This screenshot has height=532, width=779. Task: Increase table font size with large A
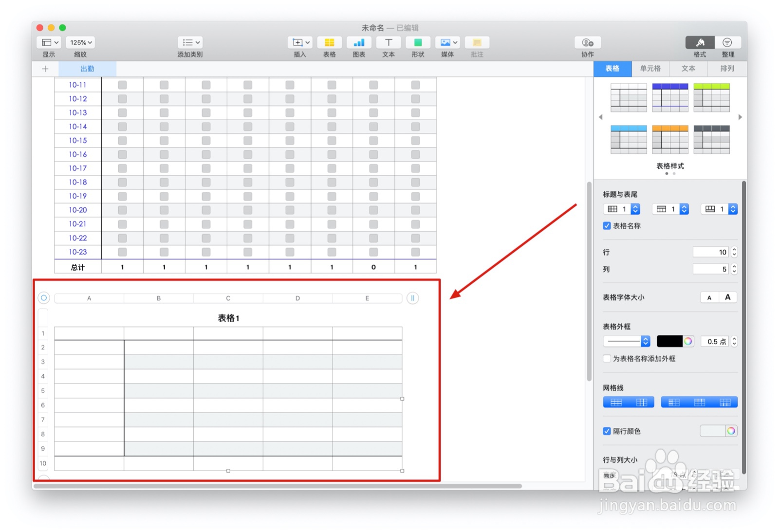tap(728, 297)
